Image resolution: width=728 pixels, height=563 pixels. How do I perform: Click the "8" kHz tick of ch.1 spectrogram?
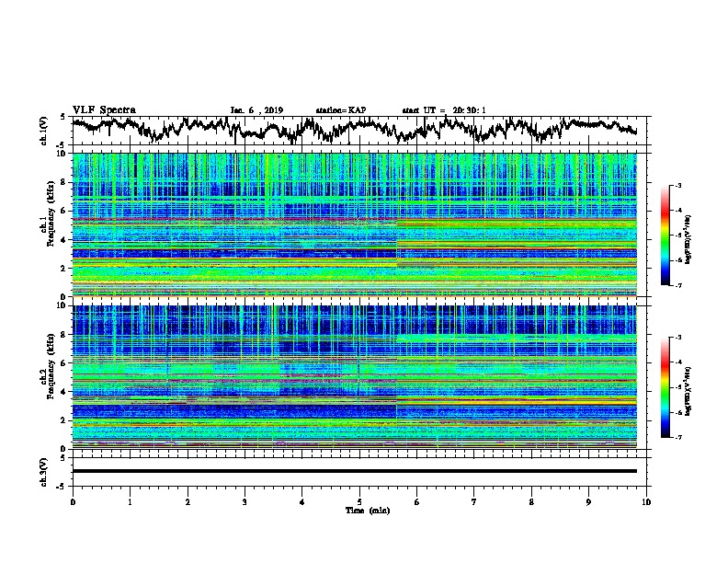point(64,182)
